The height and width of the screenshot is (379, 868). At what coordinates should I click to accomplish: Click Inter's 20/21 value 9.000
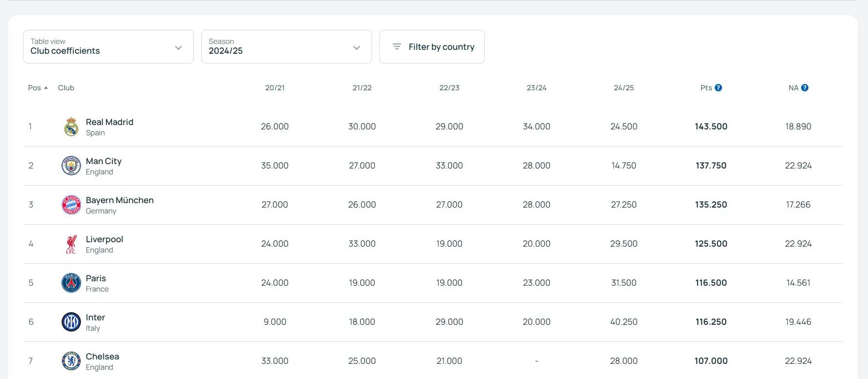pyautogui.click(x=275, y=322)
